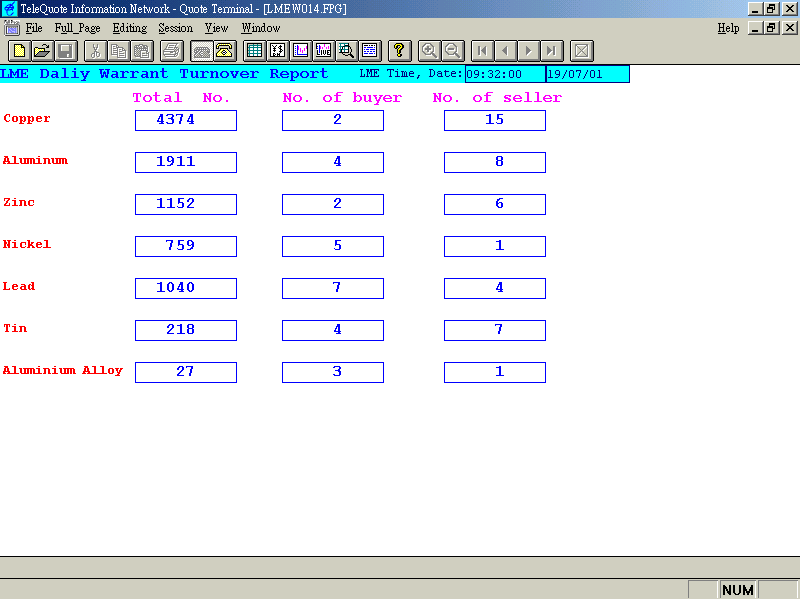Screen dimensions: 800x600
Task: Click the yellow question mark help icon
Action: 399,51
